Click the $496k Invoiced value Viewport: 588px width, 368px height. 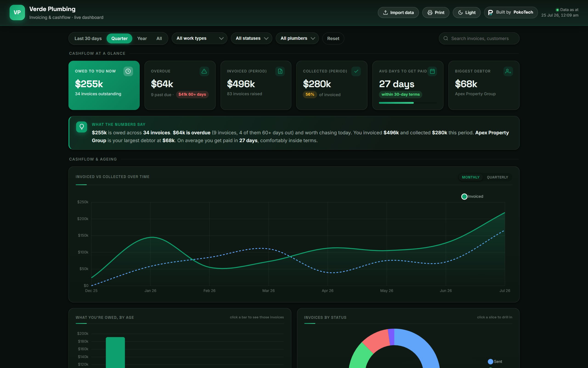pos(241,84)
